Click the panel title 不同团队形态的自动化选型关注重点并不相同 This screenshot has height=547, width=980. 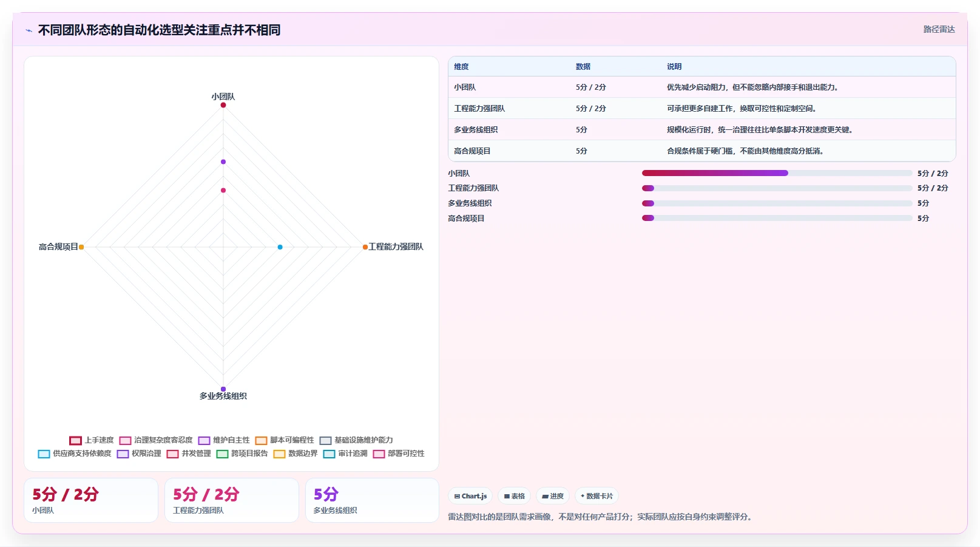tap(159, 30)
